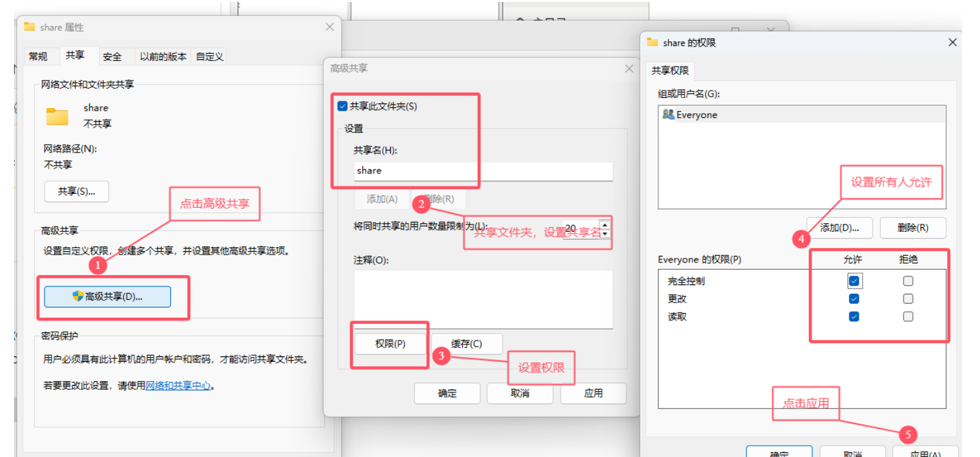Click folder icon in share 的权限 title bar
Viewport: 980px width, 457px height.
point(652,43)
